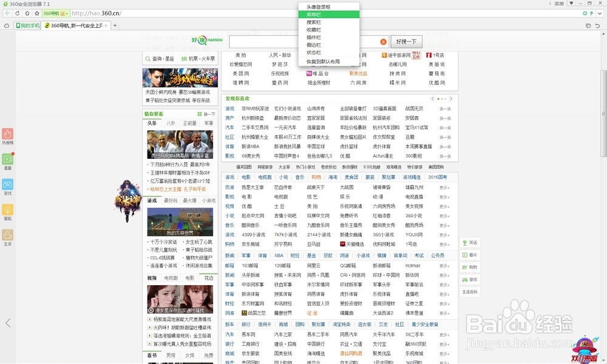Screen dimensions: 607x364
Task: Open the 游戏 icon in right floating panel
Action: [x=470, y=280]
